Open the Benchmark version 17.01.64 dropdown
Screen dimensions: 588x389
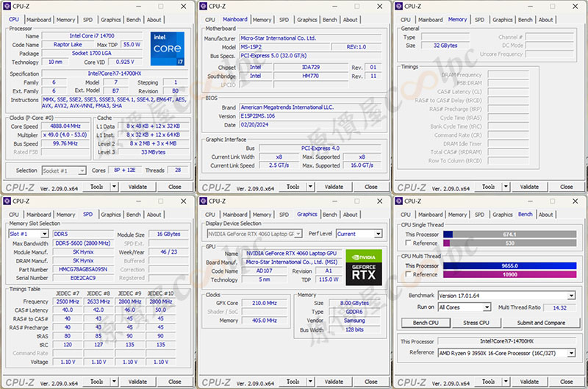pos(506,296)
